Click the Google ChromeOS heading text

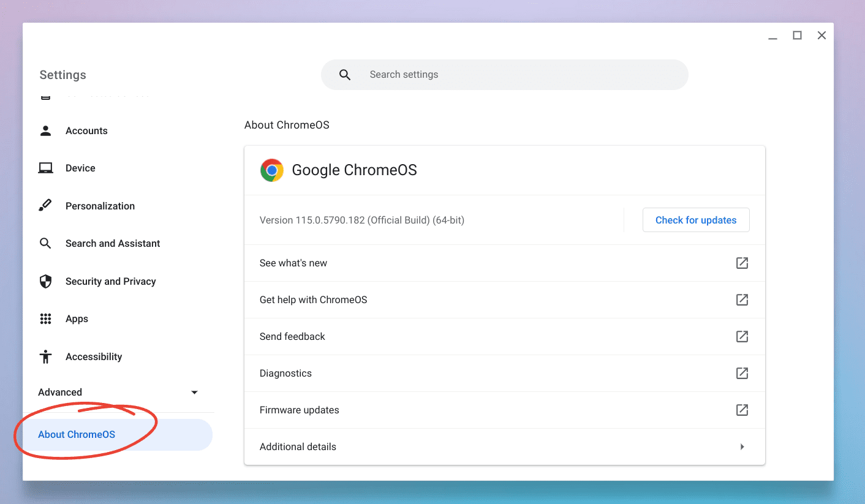(354, 170)
